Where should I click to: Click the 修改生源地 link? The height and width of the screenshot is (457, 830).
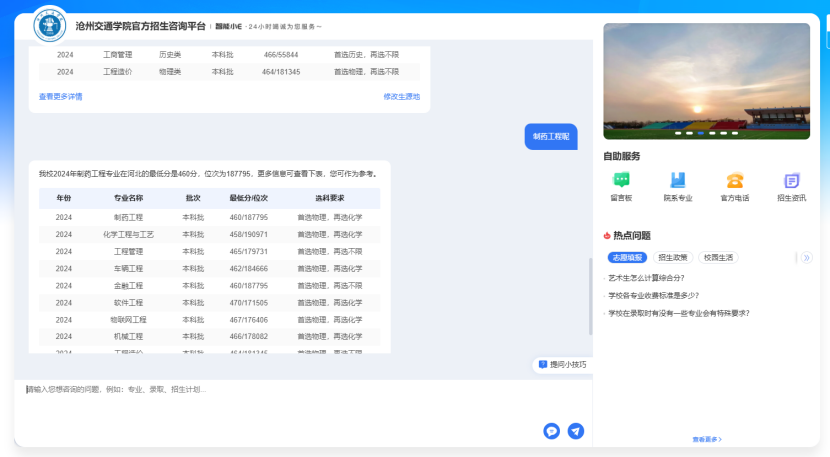coord(401,97)
